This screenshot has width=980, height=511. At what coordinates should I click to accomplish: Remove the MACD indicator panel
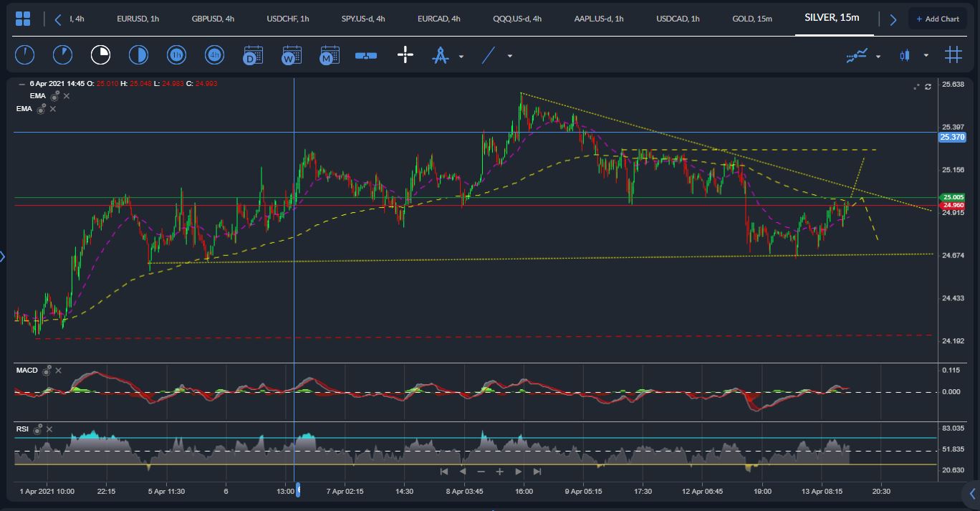coord(59,371)
